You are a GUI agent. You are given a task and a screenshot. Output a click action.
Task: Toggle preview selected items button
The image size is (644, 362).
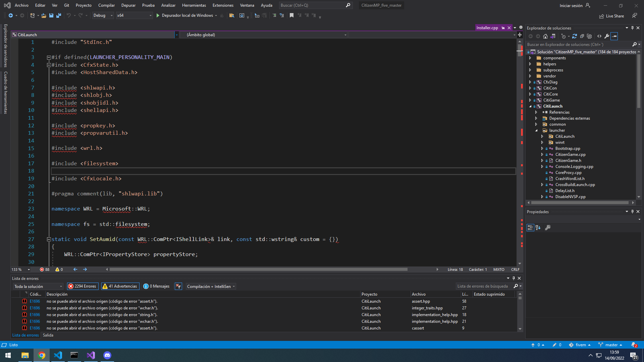tap(614, 36)
